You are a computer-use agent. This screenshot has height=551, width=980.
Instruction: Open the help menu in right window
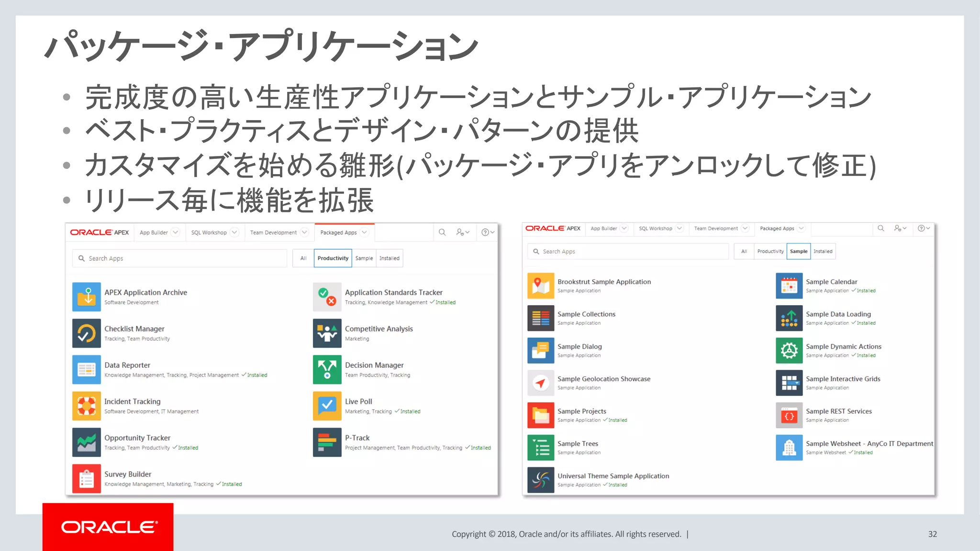(x=924, y=228)
